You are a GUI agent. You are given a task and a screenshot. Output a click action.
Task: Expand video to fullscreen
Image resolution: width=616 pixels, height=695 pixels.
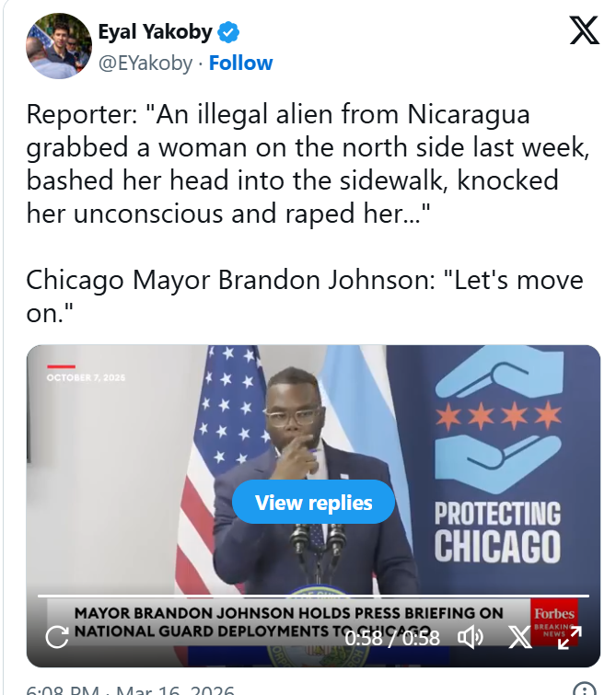[569, 638]
